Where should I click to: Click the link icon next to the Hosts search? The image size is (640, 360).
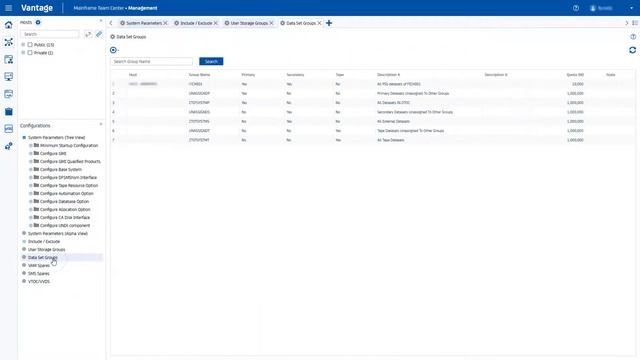click(99, 34)
